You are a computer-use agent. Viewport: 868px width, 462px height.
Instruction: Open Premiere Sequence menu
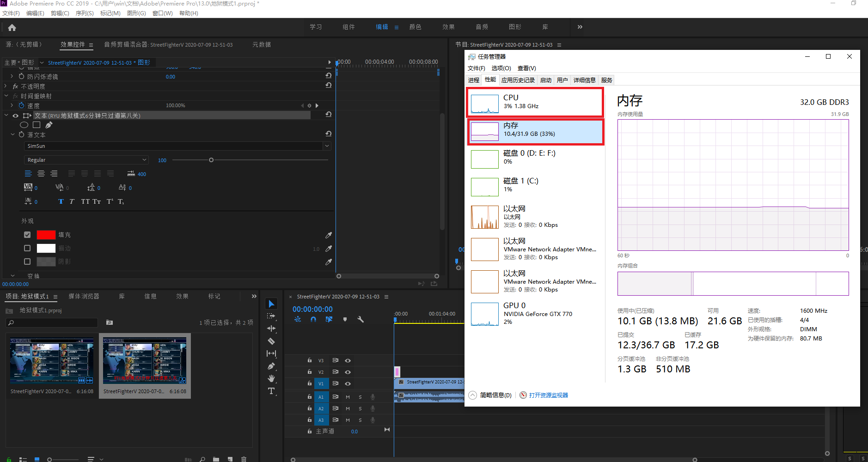85,13
